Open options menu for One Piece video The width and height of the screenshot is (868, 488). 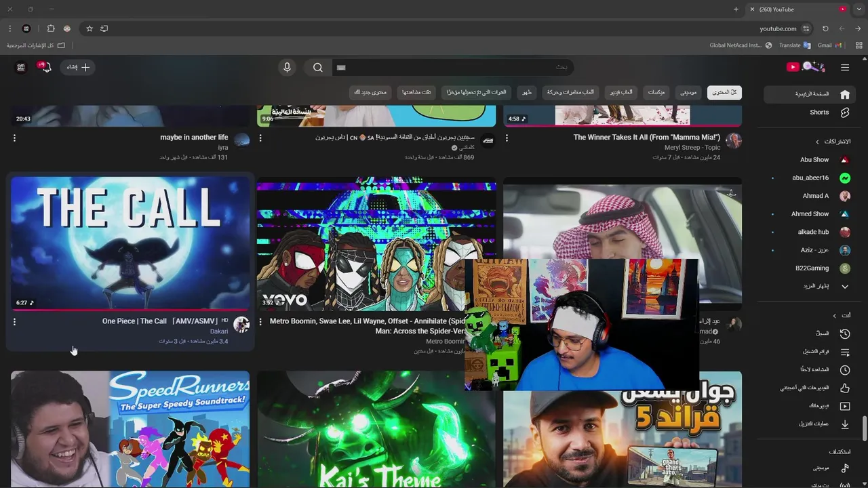(x=14, y=322)
